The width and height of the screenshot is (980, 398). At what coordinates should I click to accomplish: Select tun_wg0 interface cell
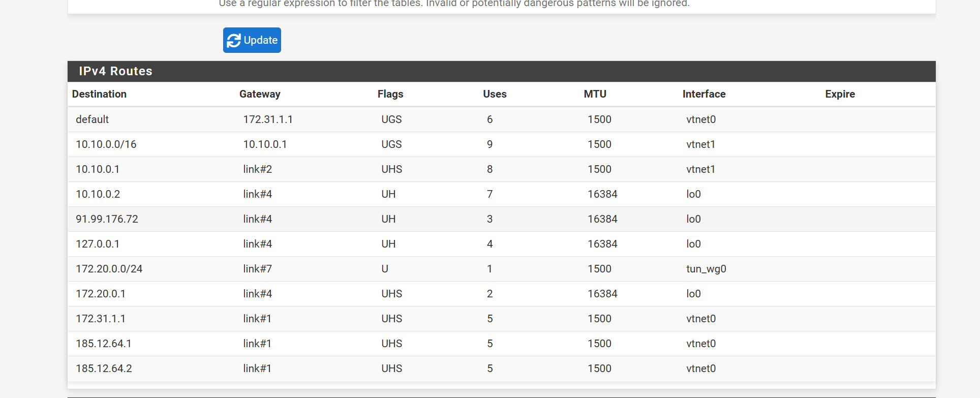pos(706,269)
